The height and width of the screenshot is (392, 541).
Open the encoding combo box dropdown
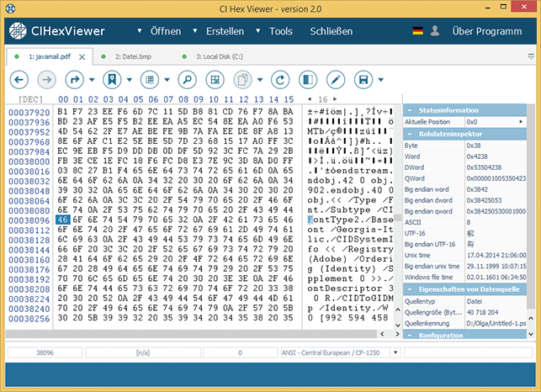tap(395, 352)
